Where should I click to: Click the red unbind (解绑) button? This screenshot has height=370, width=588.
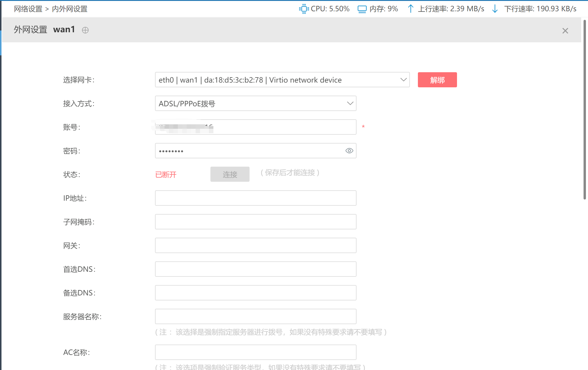point(437,80)
